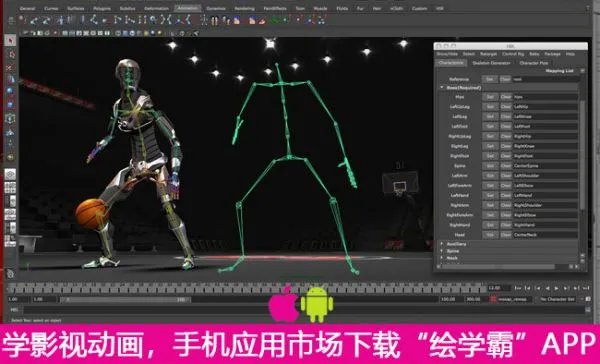600x364 pixels.
Task: Play the animation forwards
Action: point(556,288)
